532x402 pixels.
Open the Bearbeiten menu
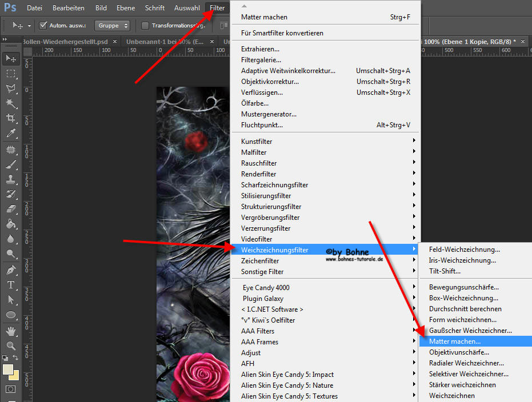click(x=69, y=8)
